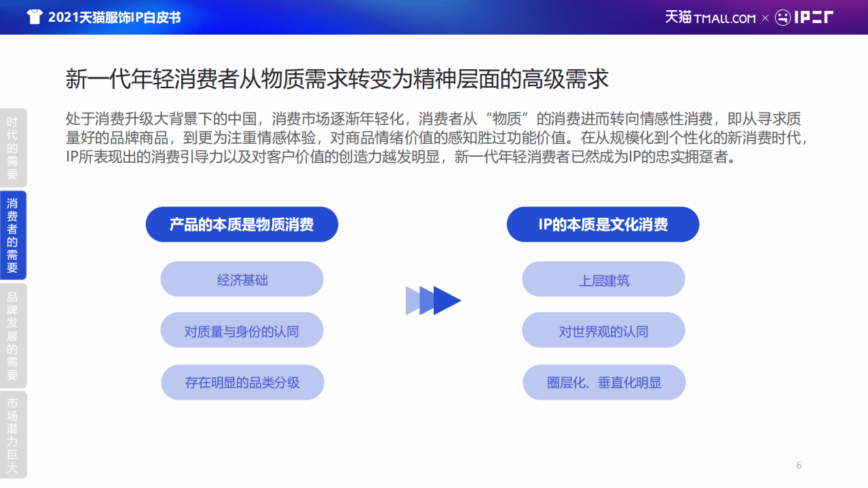Click the 产品的本质是物质消费 header button
This screenshot has height=488, width=868.
(242, 224)
